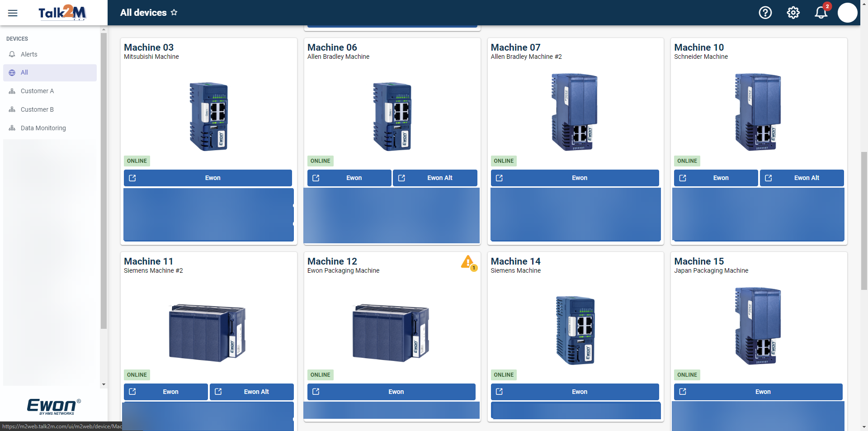Click Ewon Alt button for Machine 06
Viewport: 868px width, 431px height.
click(x=435, y=178)
